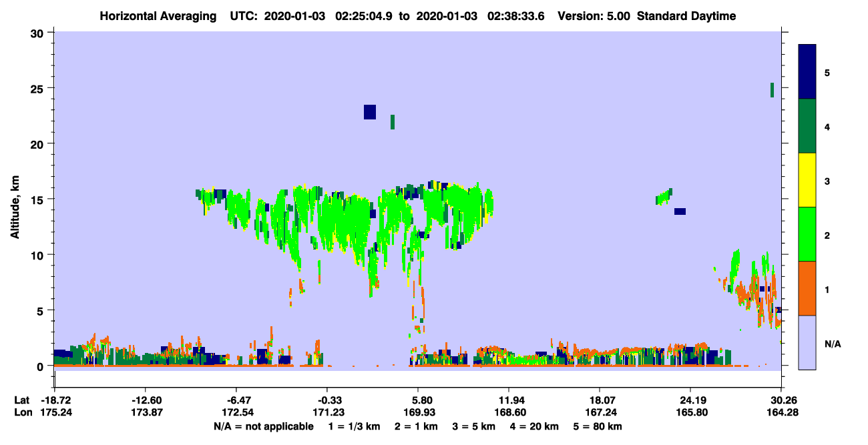Click the y-axis tick label 15
Screen dimensions: 868x445
click(38, 199)
